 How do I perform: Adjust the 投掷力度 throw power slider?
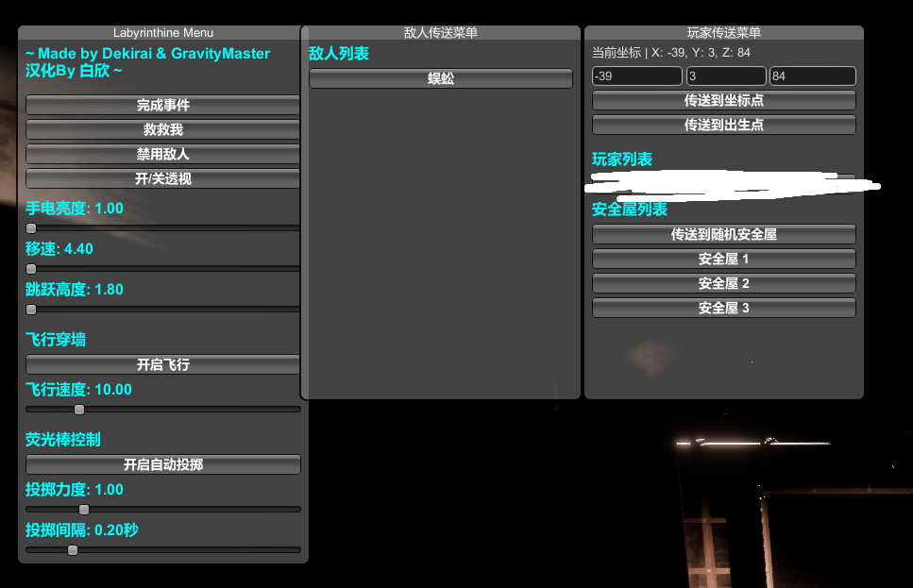(x=83, y=509)
